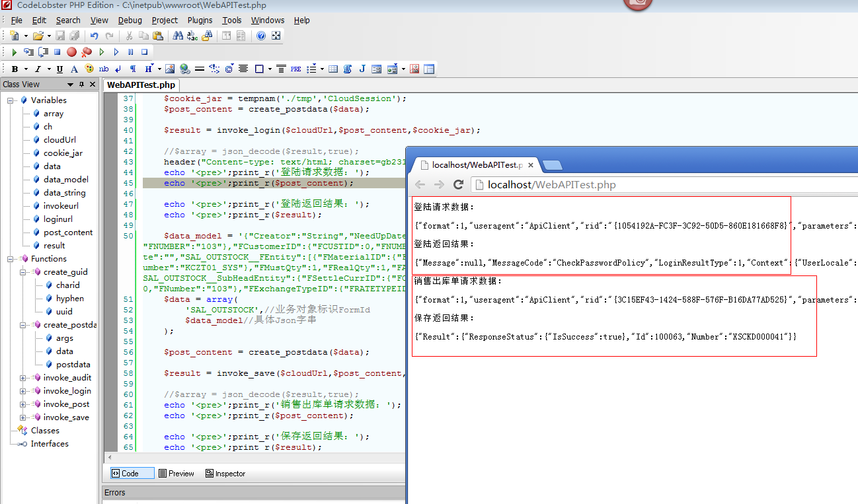Click the blue J script icon
The height and width of the screenshot is (504, 858).
pos(362,69)
